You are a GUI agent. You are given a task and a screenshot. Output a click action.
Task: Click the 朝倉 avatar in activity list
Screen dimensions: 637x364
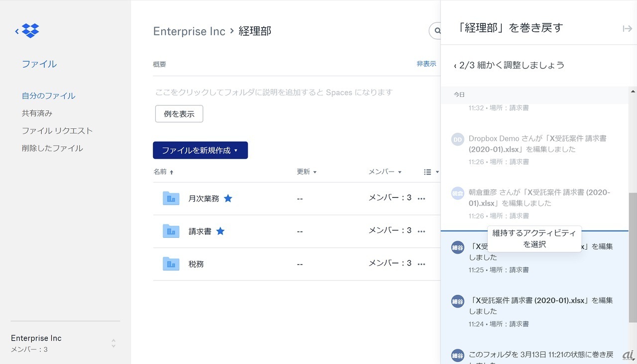point(458,193)
